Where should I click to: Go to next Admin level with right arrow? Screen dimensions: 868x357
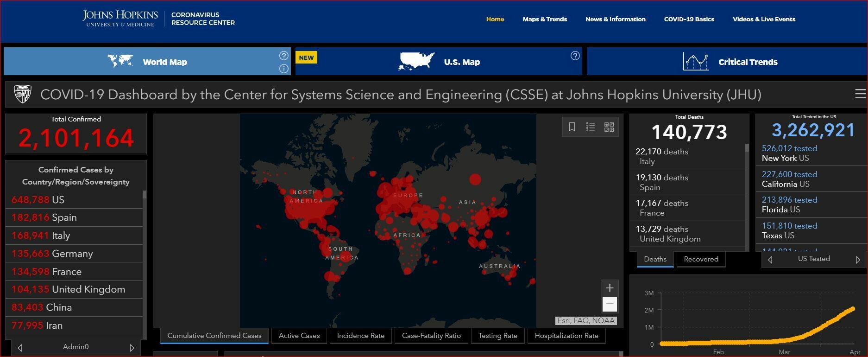(132, 347)
